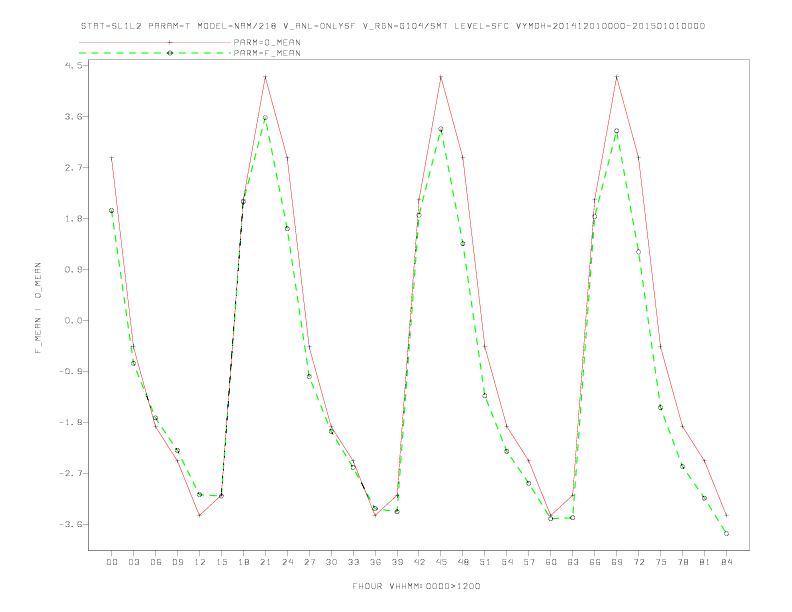
Task: Click the 4.5 y-axis tick label
Action: click(74, 66)
